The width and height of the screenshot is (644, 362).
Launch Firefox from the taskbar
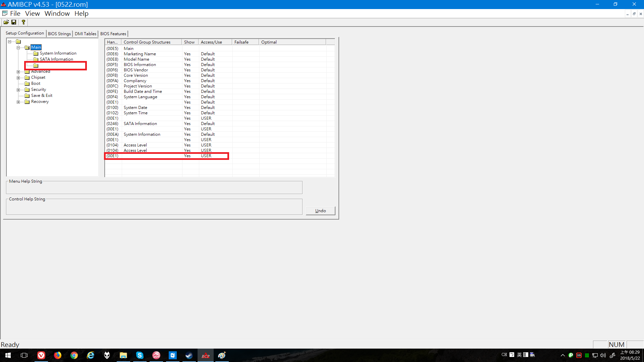click(x=58, y=355)
